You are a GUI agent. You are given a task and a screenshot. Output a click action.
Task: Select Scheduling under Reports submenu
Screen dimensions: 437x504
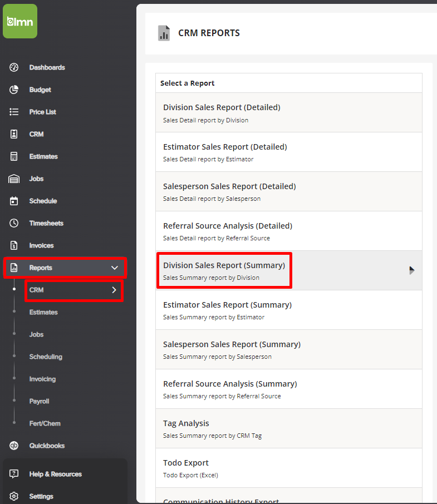pyautogui.click(x=46, y=357)
